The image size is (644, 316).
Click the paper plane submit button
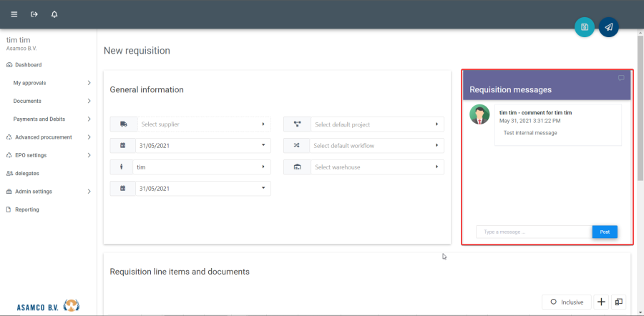[608, 27]
